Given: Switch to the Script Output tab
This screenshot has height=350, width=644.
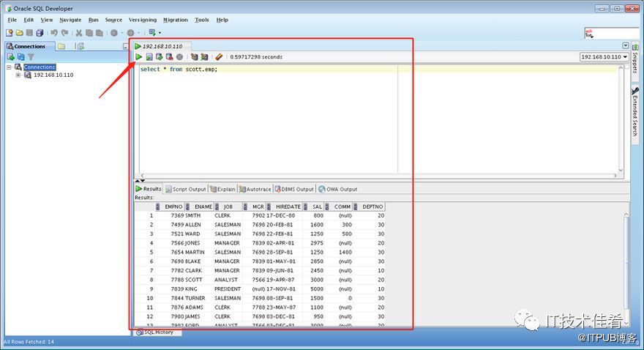Looking at the screenshot, I should 186,189.
